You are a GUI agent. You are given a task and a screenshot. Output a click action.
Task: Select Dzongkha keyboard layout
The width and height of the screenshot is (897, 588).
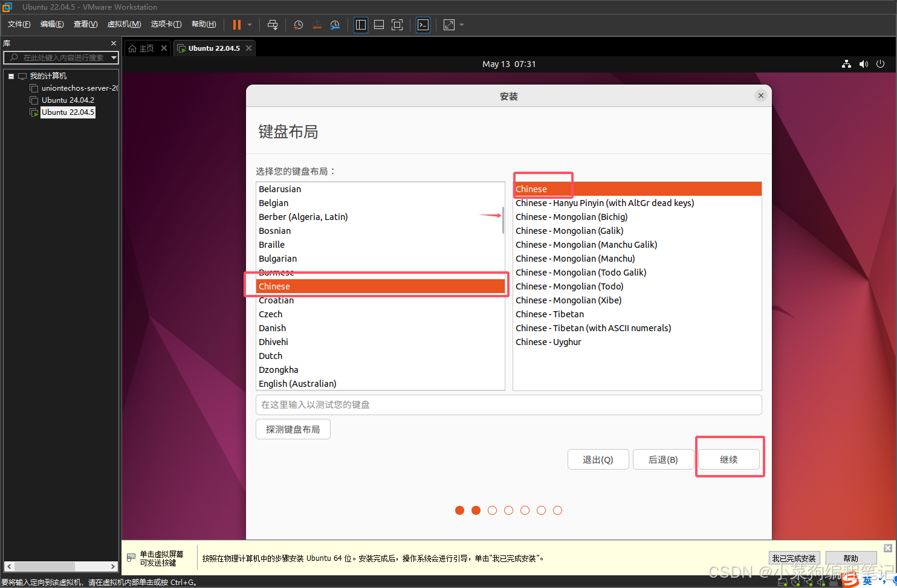380,370
